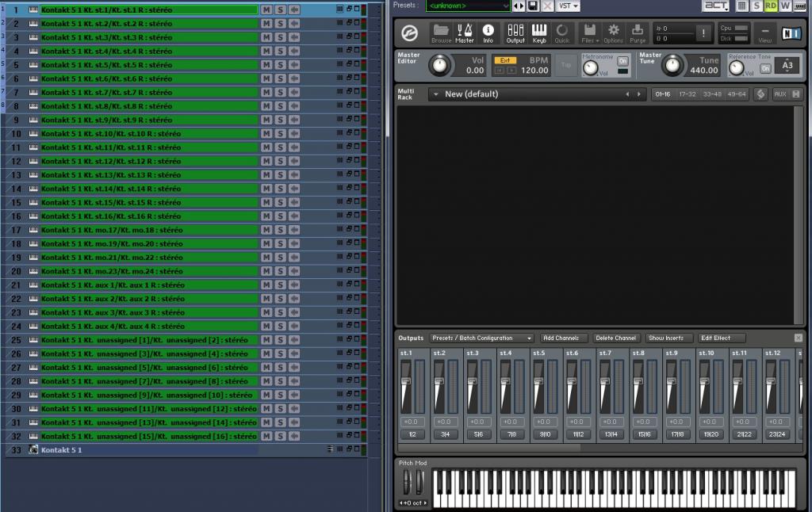
Task: Open the Kontakt Browse panel
Action: click(441, 33)
